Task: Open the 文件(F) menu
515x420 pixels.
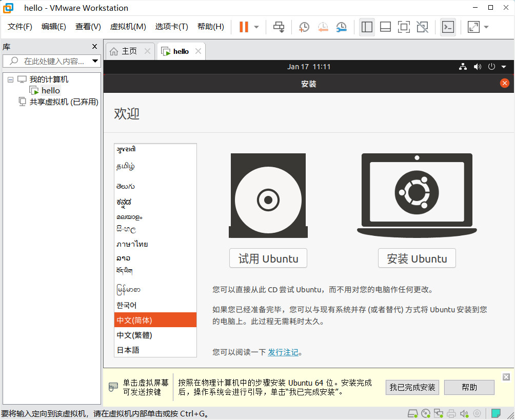Action: 19,27
